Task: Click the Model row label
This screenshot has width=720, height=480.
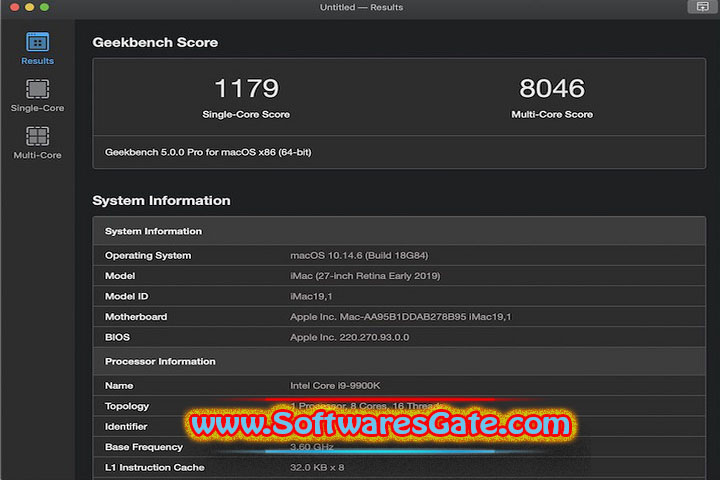Action: coord(120,276)
